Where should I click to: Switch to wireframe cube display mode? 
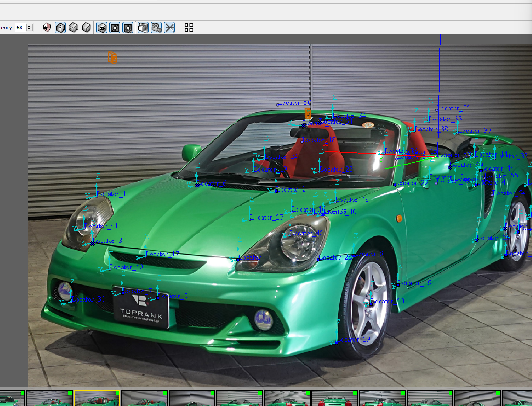pos(60,28)
